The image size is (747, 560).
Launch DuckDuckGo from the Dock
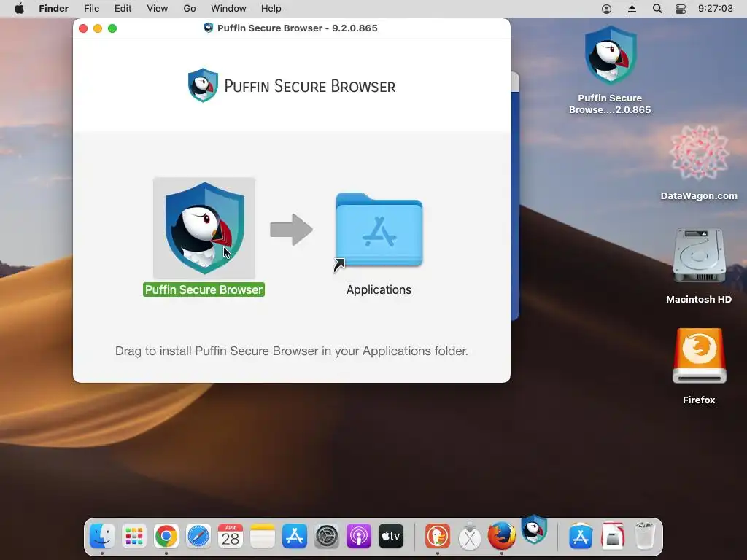438,536
